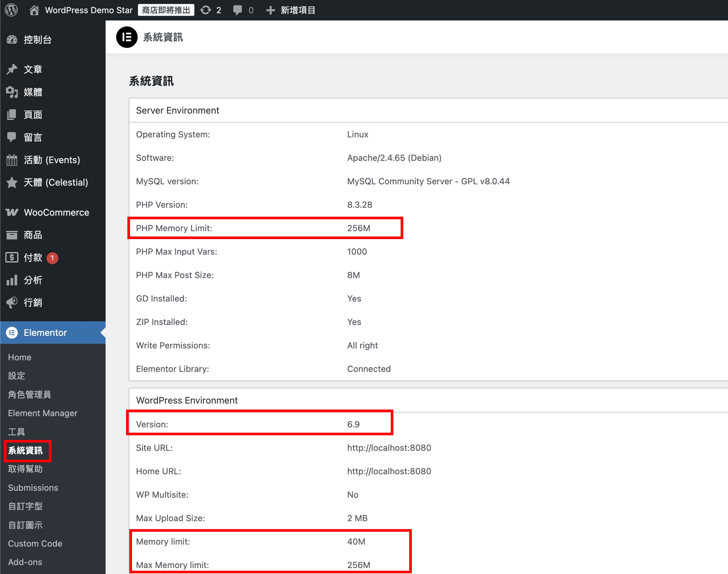Screen dimensions: 728x574
Task: Open the comments bubble icon
Action: point(237,10)
